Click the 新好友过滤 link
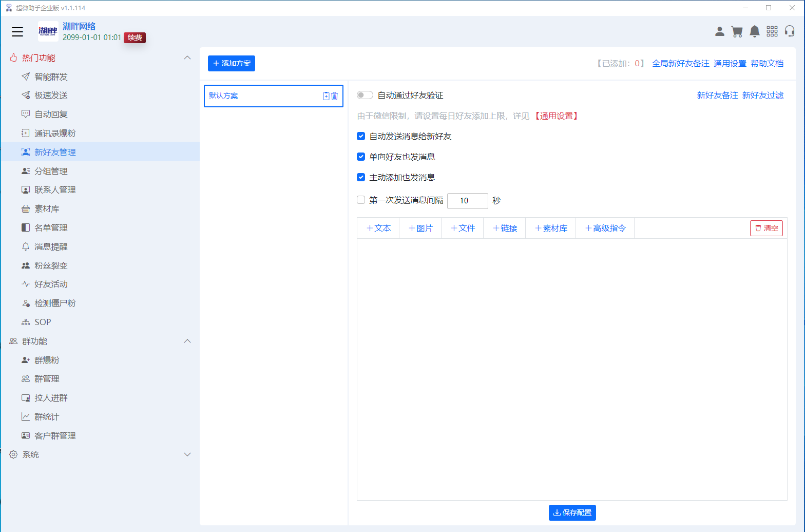The width and height of the screenshot is (805, 532). (763, 96)
